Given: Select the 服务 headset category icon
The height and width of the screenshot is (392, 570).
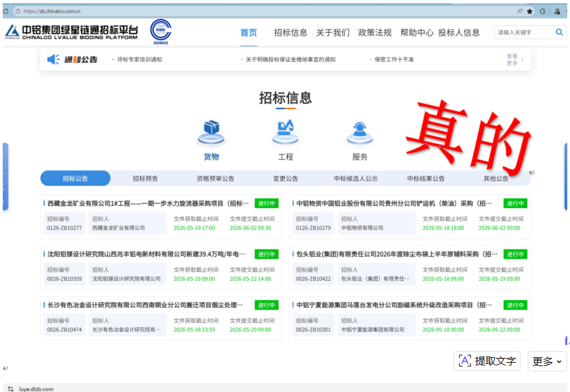Looking at the screenshot, I should point(359,132).
